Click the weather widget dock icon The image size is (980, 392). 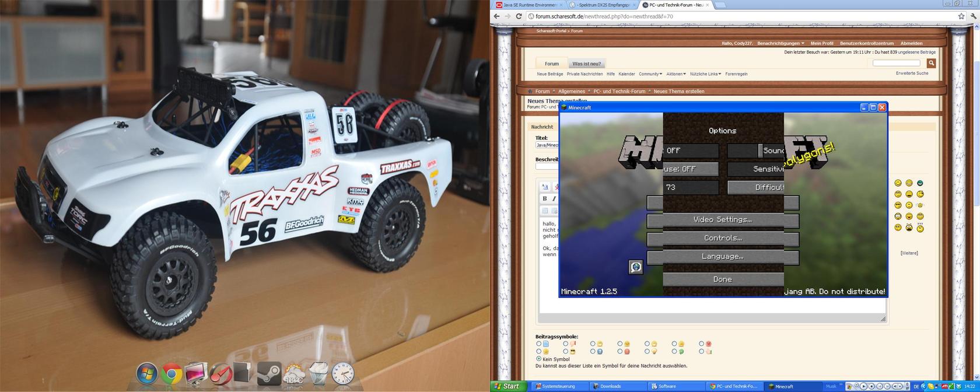(x=293, y=373)
